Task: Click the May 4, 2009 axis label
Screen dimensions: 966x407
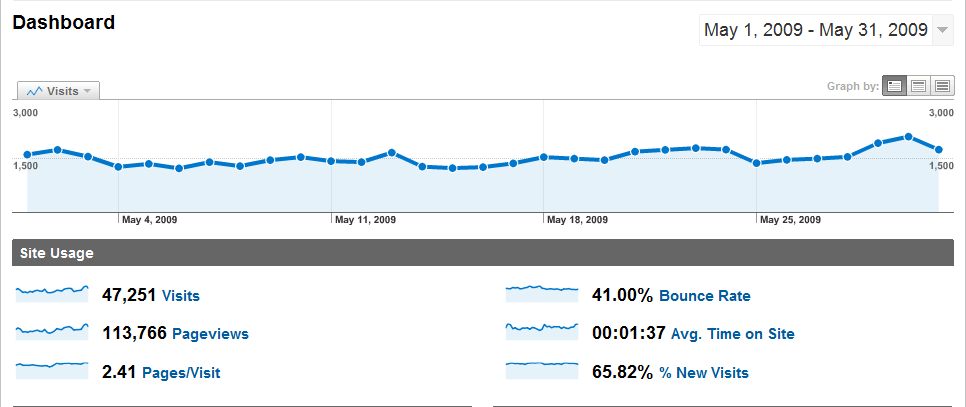Action: (150, 220)
